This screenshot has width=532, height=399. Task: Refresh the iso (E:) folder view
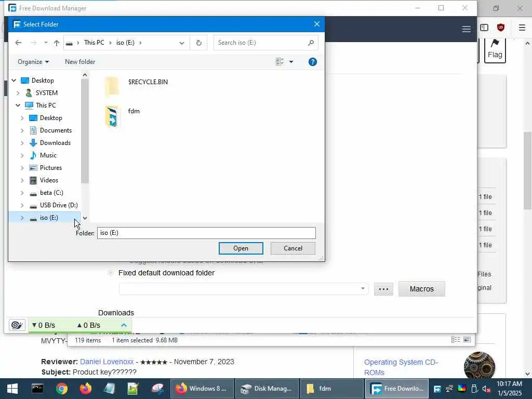[199, 43]
